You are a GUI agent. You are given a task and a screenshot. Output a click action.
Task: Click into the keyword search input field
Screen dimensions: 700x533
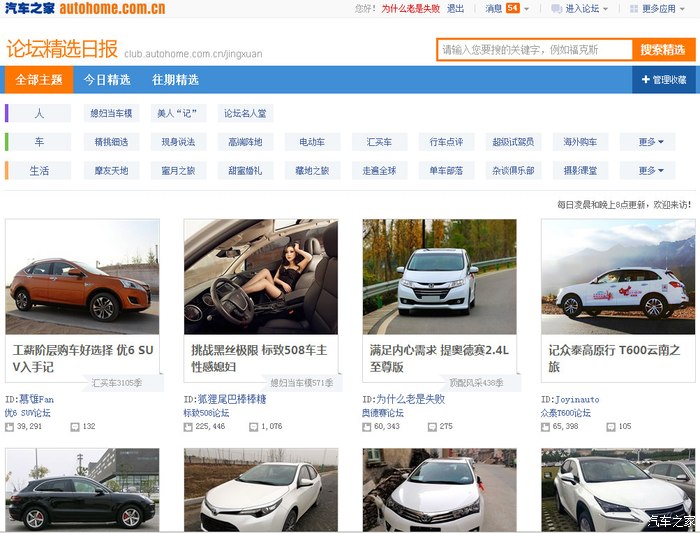point(534,50)
